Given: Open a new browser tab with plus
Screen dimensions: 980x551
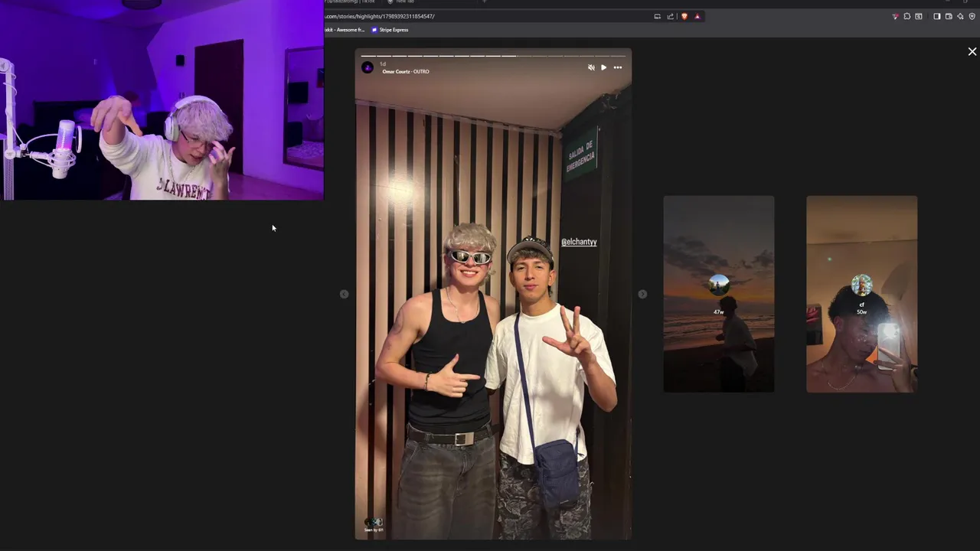Looking at the screenshot, I should [x=484, y=2].
